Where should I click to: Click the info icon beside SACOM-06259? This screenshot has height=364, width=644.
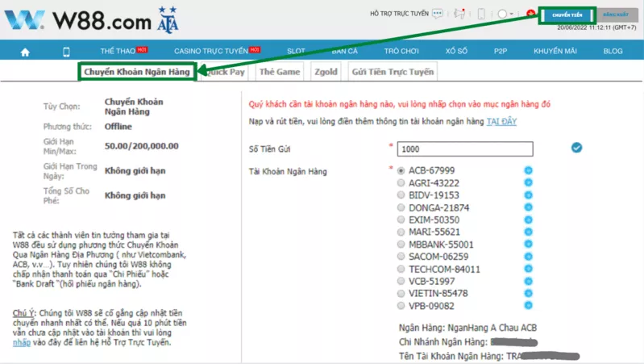tap(528, 256)
